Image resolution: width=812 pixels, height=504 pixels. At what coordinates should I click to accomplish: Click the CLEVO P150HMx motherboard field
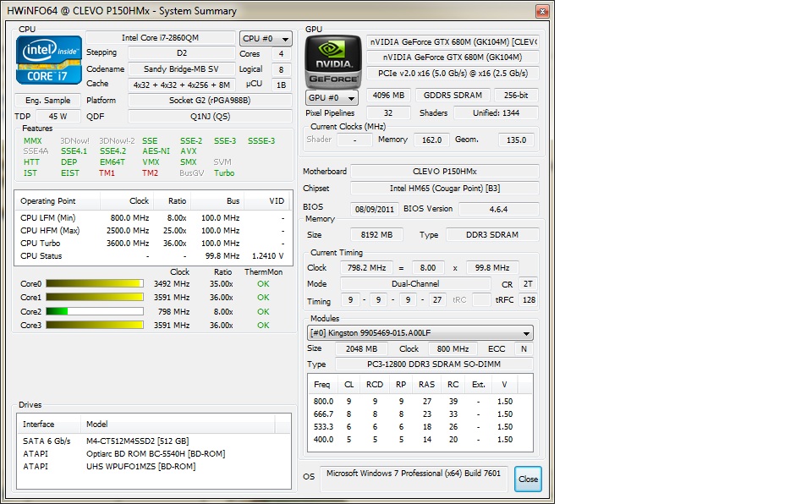click(445, 172)
